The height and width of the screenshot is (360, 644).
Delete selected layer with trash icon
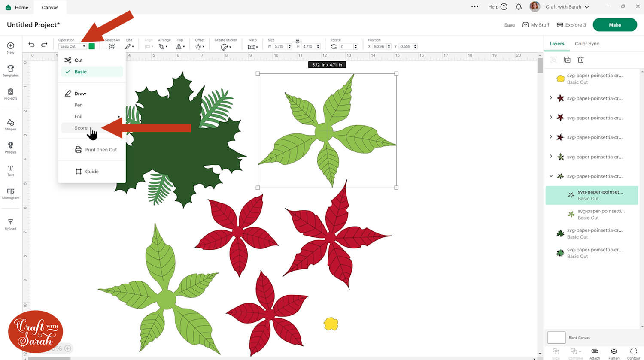tap(580, 60)
